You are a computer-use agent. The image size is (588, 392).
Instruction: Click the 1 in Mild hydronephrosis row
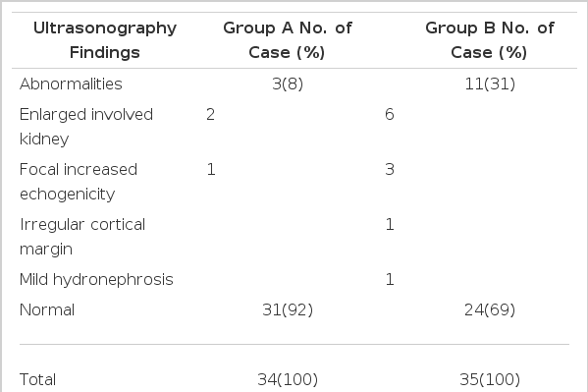pos(390,279)
